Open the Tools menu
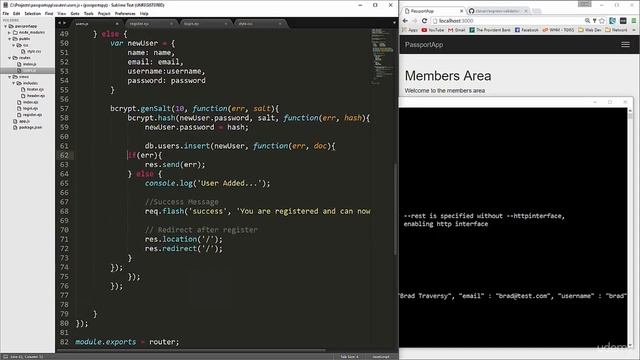This screenshot has height=360, width=640. point(89,13)
